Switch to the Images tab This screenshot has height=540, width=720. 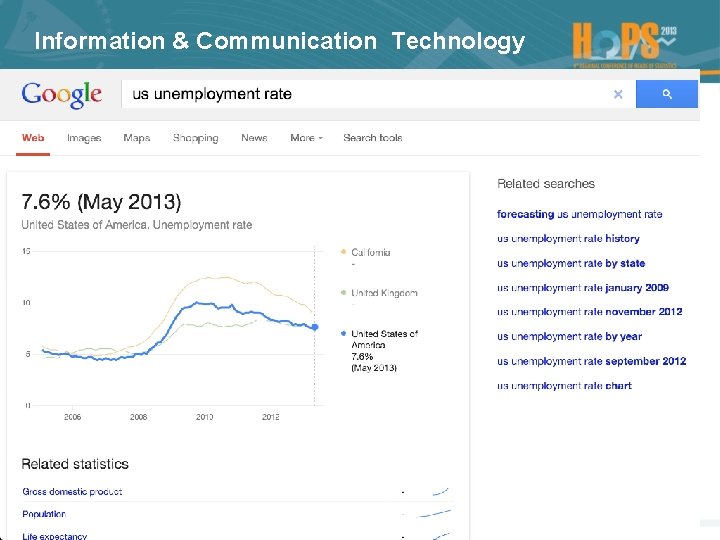pyautogui.click(x=84, y=138)
